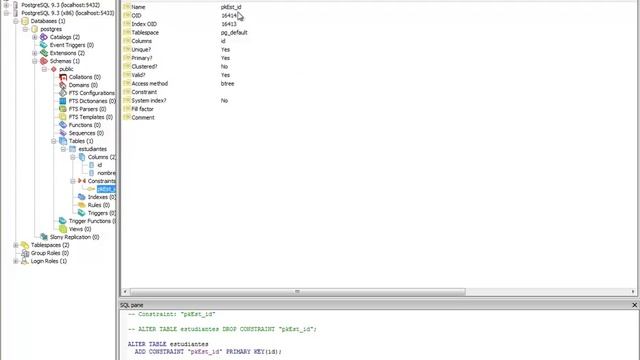Collapse the estudiantes table node
The image size is (640, 360).
(63, 149)
